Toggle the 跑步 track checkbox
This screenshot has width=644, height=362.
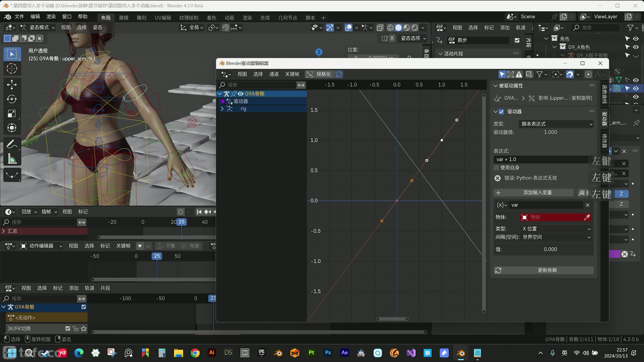point(517,40)
